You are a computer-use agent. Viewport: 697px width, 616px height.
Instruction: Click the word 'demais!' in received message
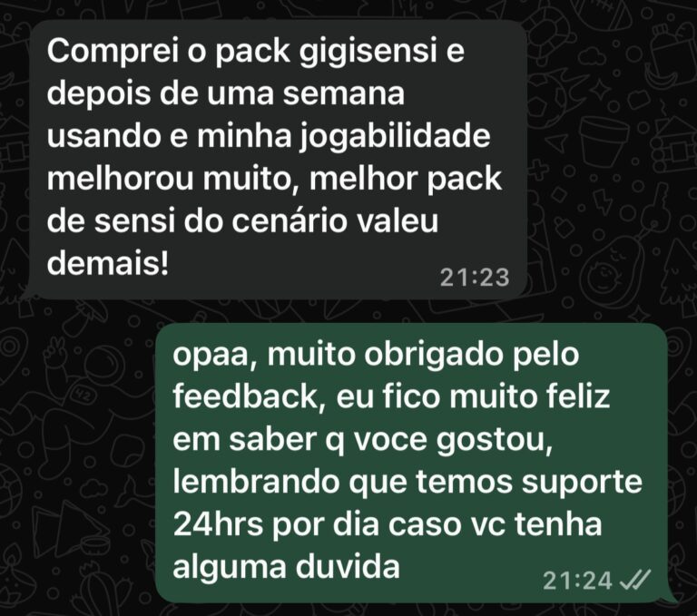108,263
